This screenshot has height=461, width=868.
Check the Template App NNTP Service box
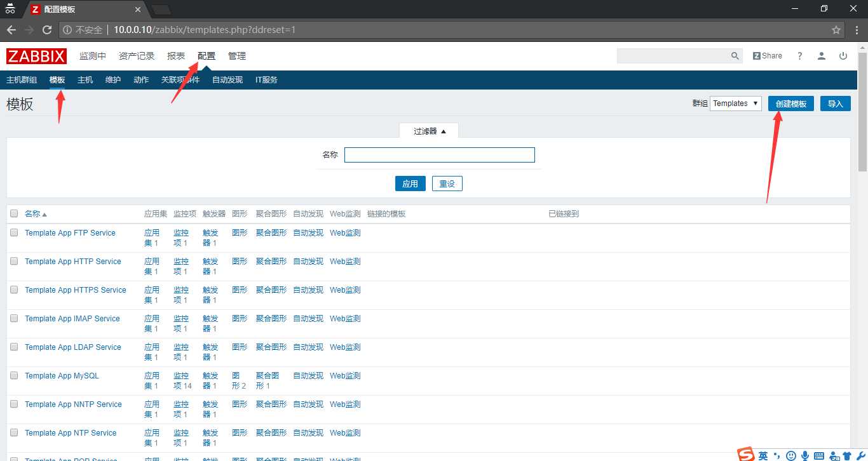14,404
